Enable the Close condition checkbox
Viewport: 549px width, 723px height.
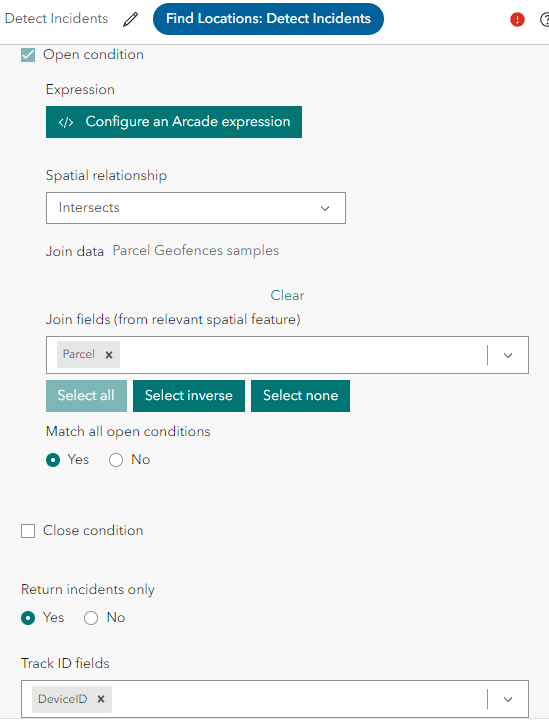pyautogui.click(x=28, y=531)
